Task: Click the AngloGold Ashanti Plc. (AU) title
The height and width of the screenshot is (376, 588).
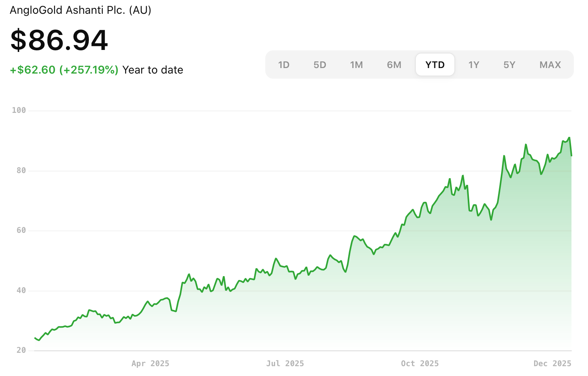Action: [x=81, y=10]
